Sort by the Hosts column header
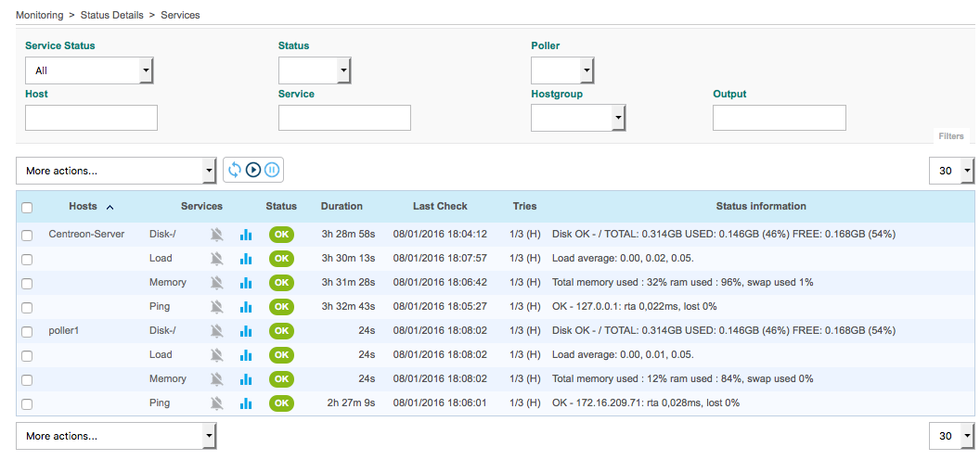980x460 pixels. click(83, 206)
